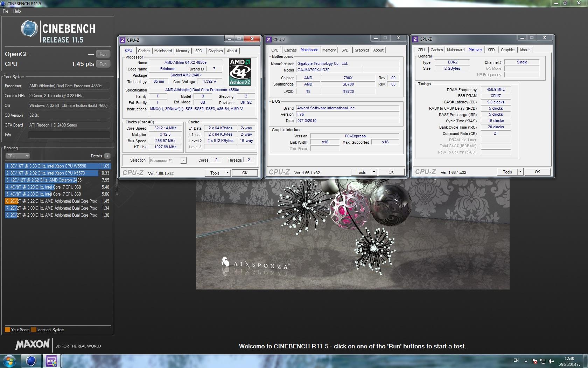This screenshot has height=368, width=588.
Task: Switch to CPU tab in Memory CPU-Z window
Action: [x=421, y=50]
